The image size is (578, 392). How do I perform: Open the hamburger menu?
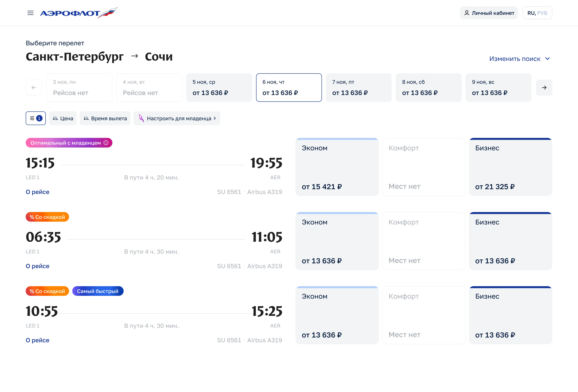click(30, 13)
